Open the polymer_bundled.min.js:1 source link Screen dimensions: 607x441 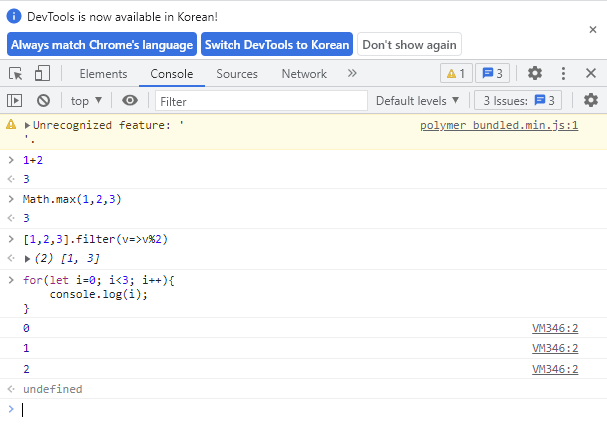point(499,125)
